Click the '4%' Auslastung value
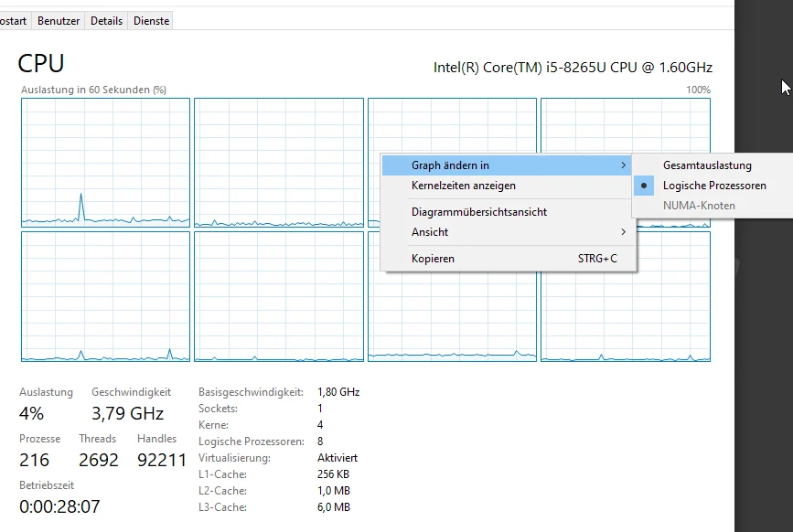 tap(31, 413)
